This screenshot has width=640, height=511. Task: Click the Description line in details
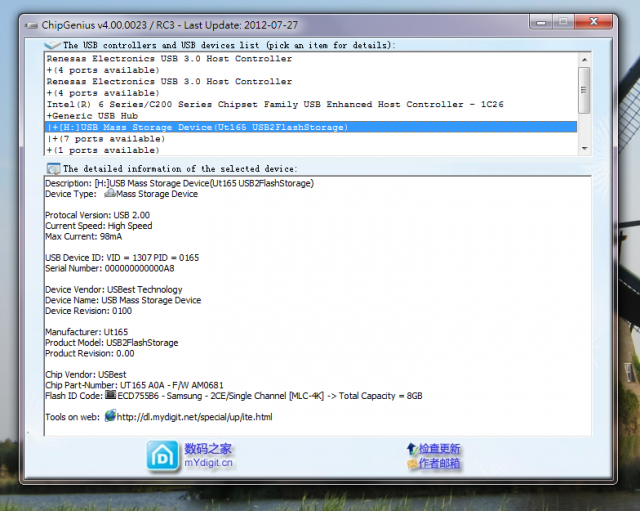coord(179,183)
